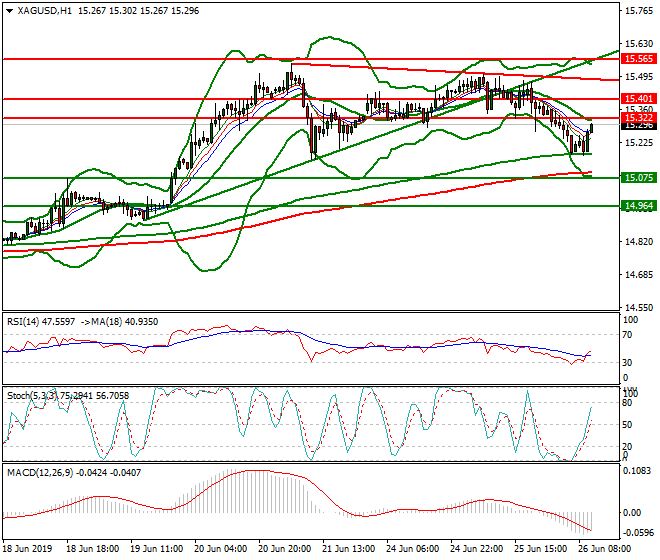Click the 18 Jun 2019 date label
660x560 pixels.
(27, 549)
